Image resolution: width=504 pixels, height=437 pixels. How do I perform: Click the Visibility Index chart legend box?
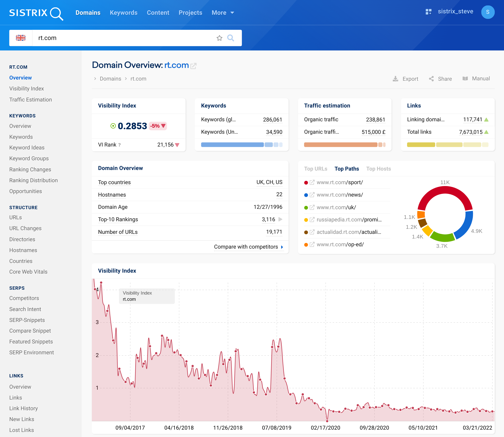[147, 296]
